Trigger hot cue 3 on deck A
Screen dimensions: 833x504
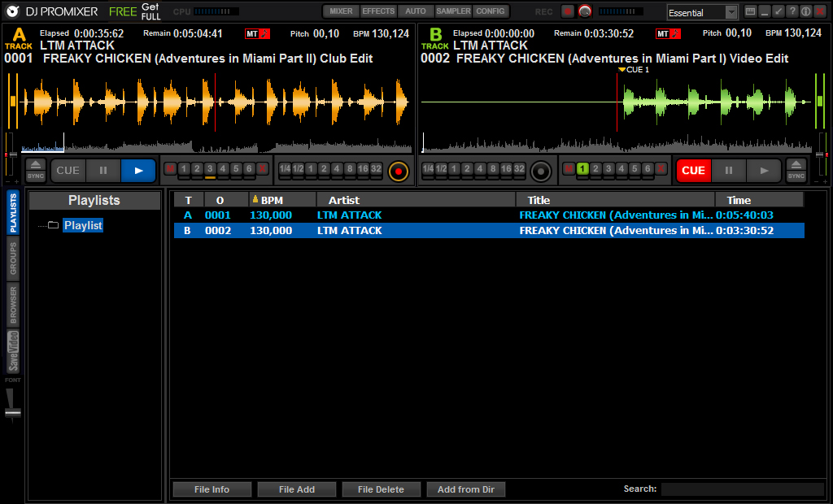click(x=210, y=169)
